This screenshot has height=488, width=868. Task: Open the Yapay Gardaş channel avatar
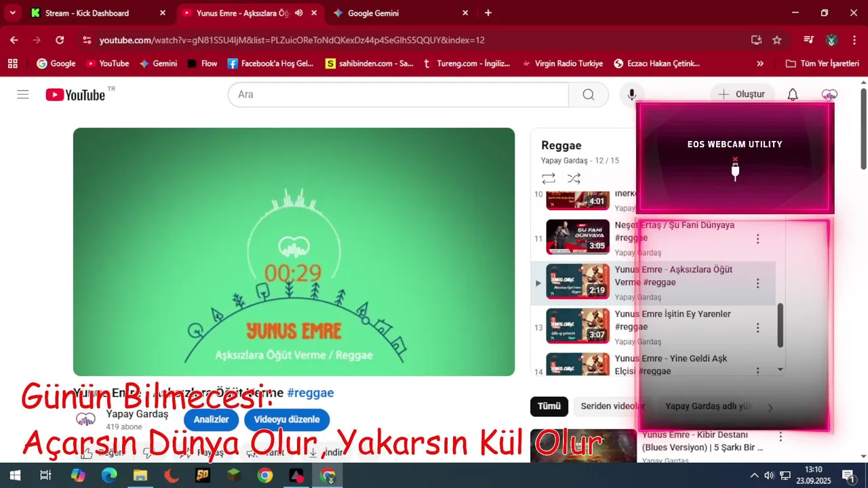point(85,419)
